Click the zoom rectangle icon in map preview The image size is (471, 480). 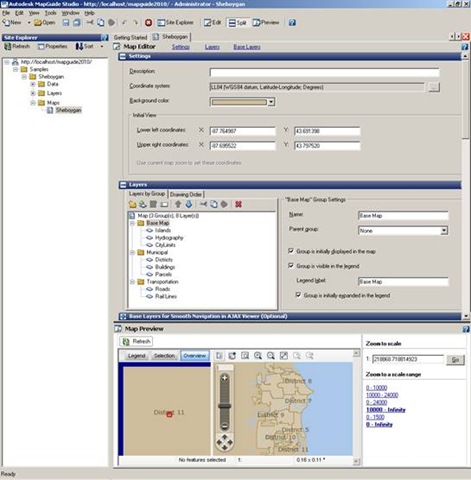click(x=245, y=356)
